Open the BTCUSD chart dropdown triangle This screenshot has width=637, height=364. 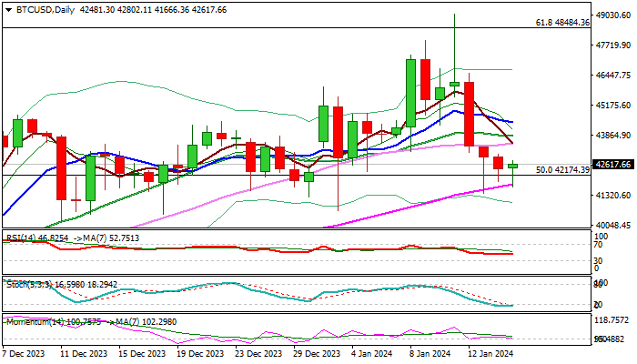(x=8, y=10)
